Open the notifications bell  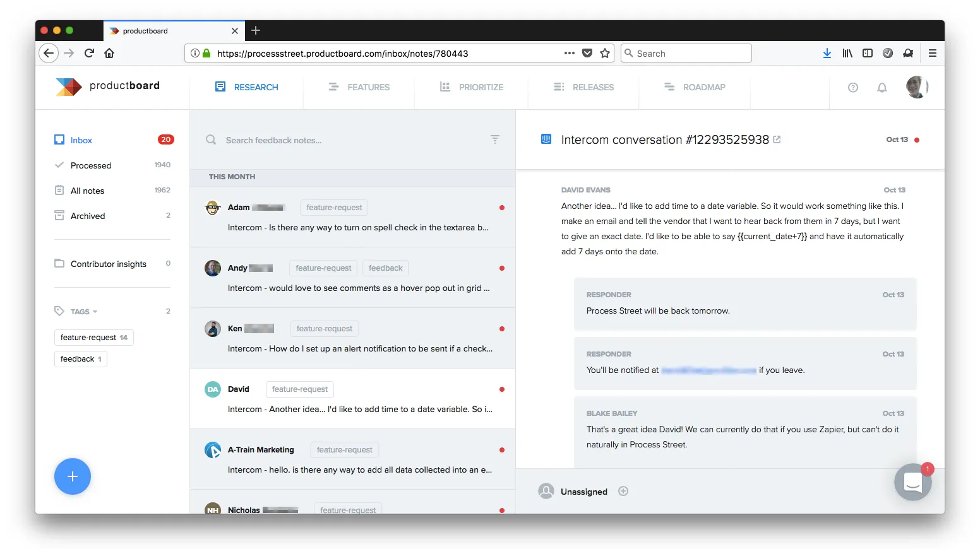[x=882, y=88]
